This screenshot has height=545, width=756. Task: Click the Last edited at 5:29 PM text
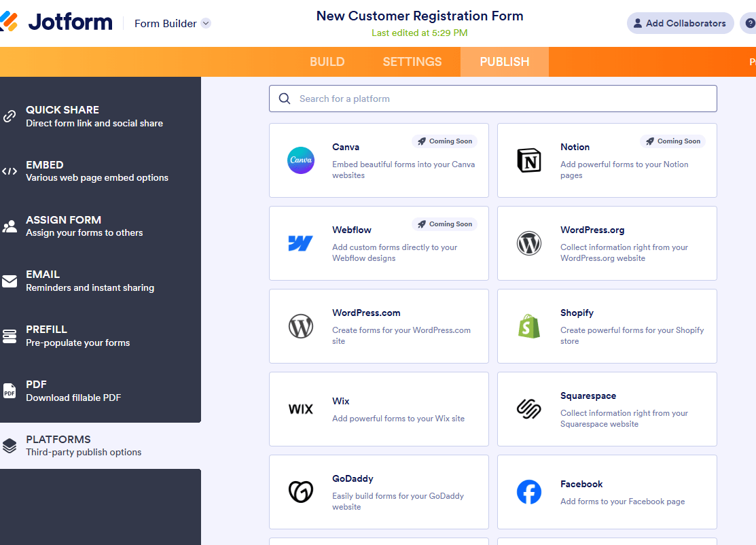point(420,33)
